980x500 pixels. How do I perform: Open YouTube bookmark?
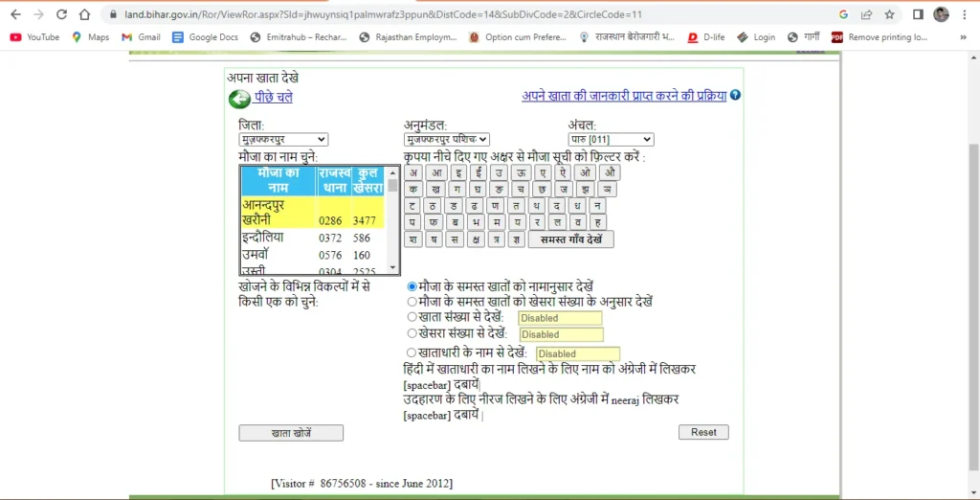pos(35,37)
